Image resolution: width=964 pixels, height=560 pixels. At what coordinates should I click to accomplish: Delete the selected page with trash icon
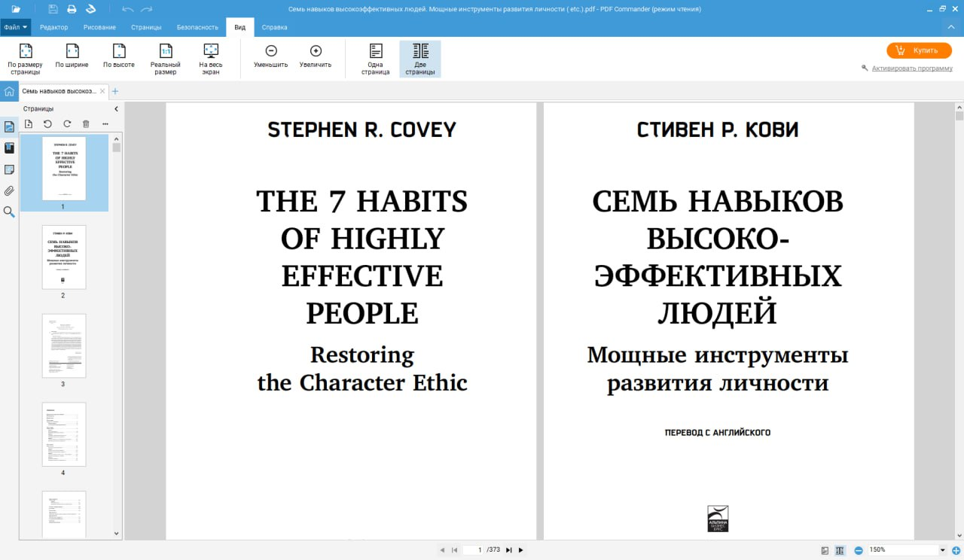click(86, 124)
